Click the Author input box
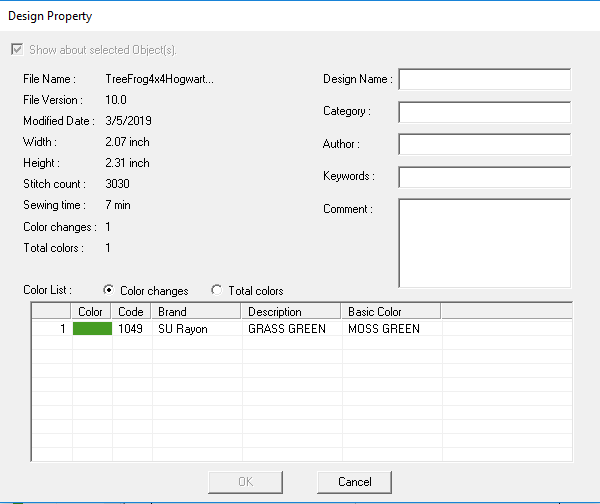Viewport: 600px width, 504px height. pyautogui.click(x=484, y=145)
